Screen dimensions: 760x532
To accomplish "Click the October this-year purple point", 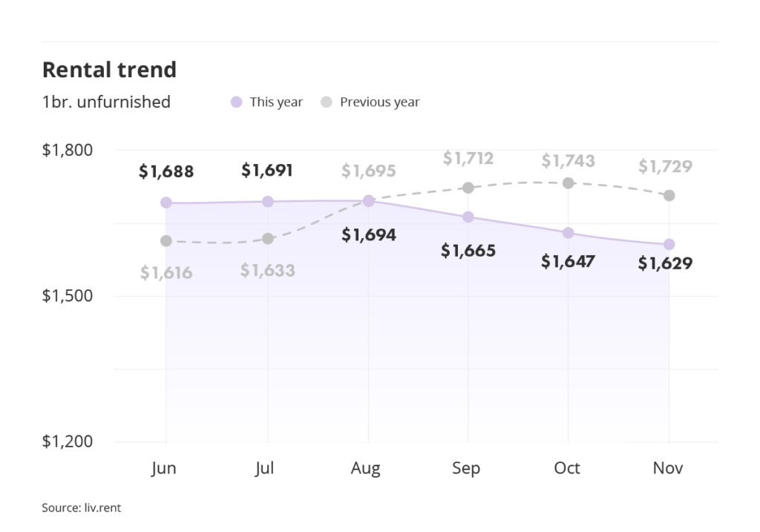I will coord(569,233).
